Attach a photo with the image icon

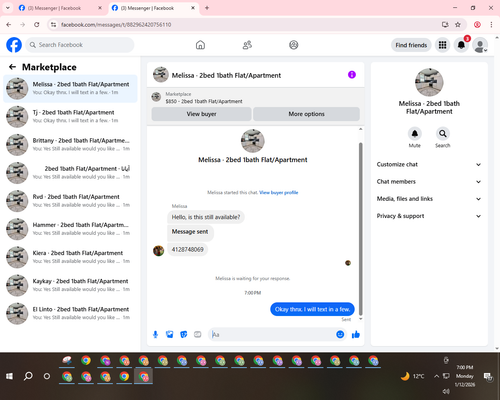(x=170, y=334)
